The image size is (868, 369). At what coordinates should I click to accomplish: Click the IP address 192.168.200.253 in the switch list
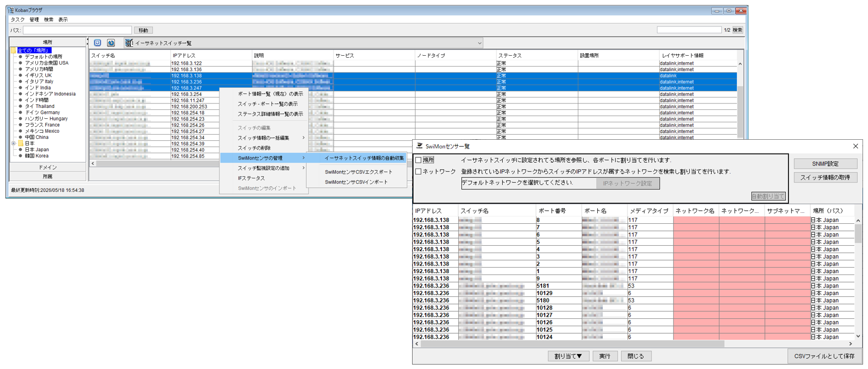pos(189,106)
